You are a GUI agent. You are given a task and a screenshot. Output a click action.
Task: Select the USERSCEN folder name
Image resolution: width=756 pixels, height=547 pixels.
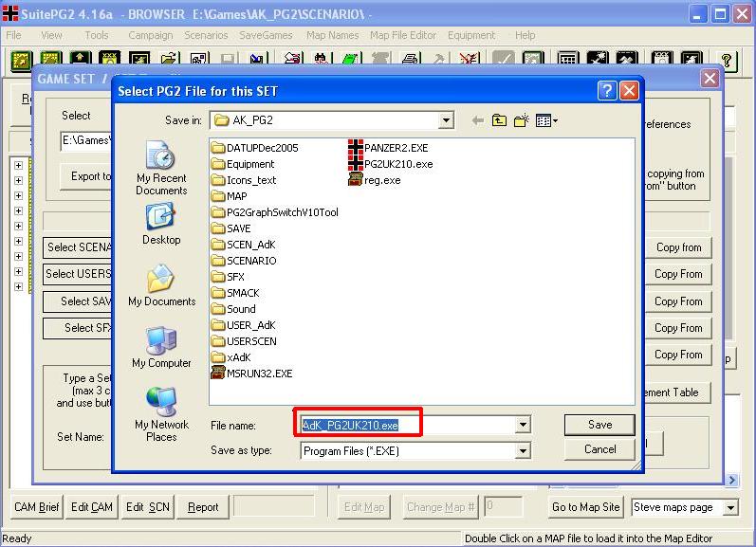click(251, 341)
